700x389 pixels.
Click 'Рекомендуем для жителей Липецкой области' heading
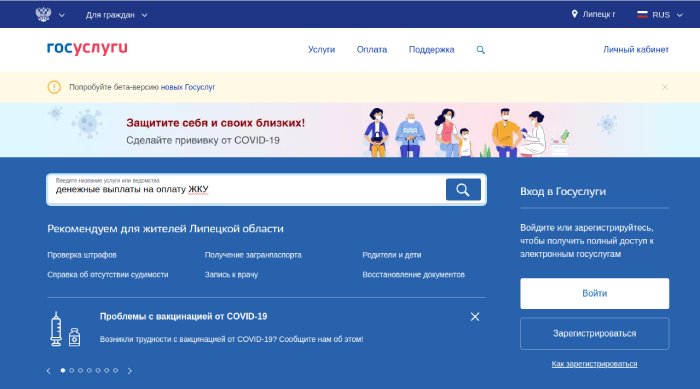click(165, 229)
